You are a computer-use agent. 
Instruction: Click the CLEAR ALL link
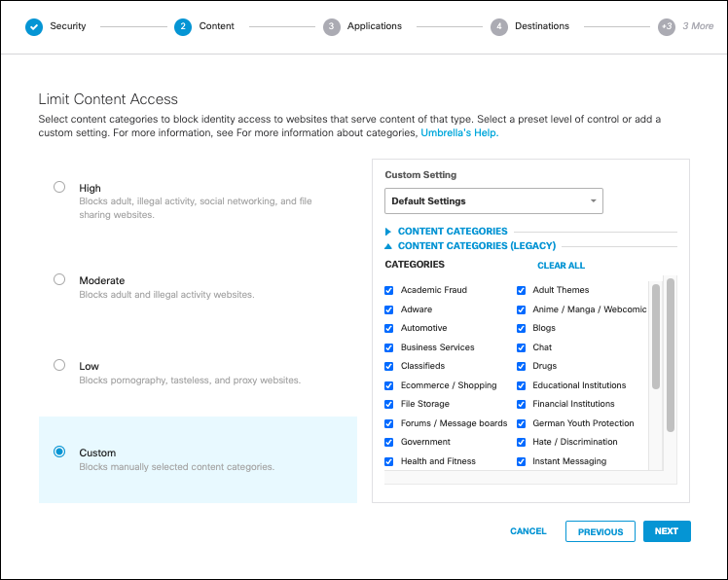[x=561, y=266]
